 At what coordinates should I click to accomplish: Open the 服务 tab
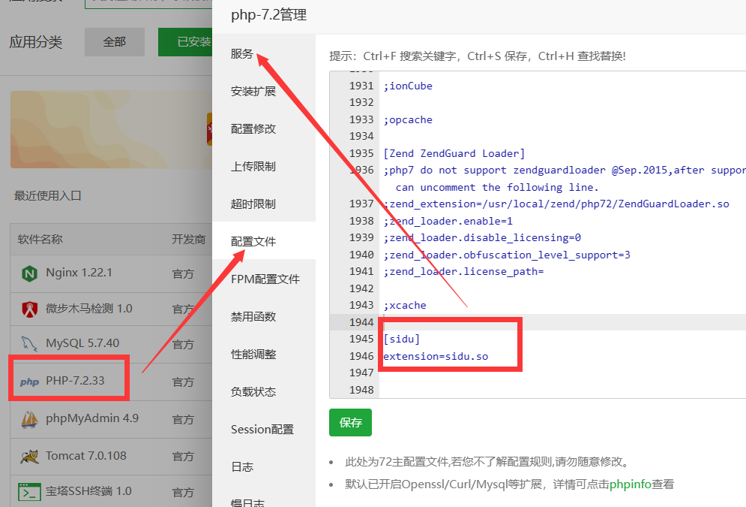(x=242, y=54)
